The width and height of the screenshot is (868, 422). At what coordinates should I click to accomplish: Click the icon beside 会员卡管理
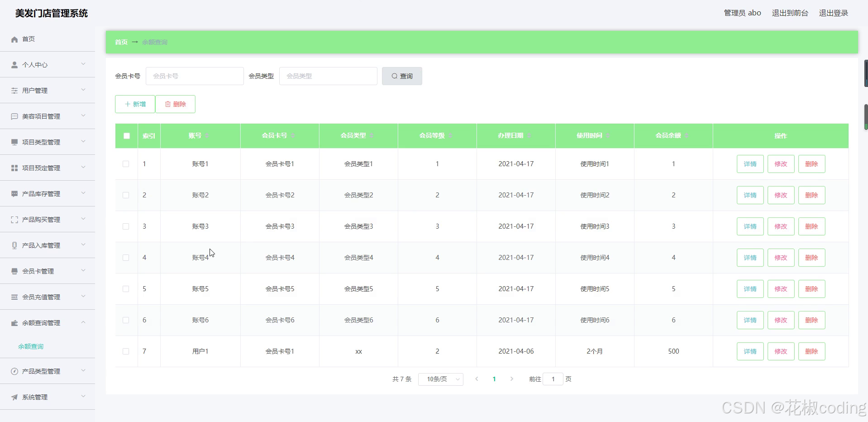(x=14, y=271)
